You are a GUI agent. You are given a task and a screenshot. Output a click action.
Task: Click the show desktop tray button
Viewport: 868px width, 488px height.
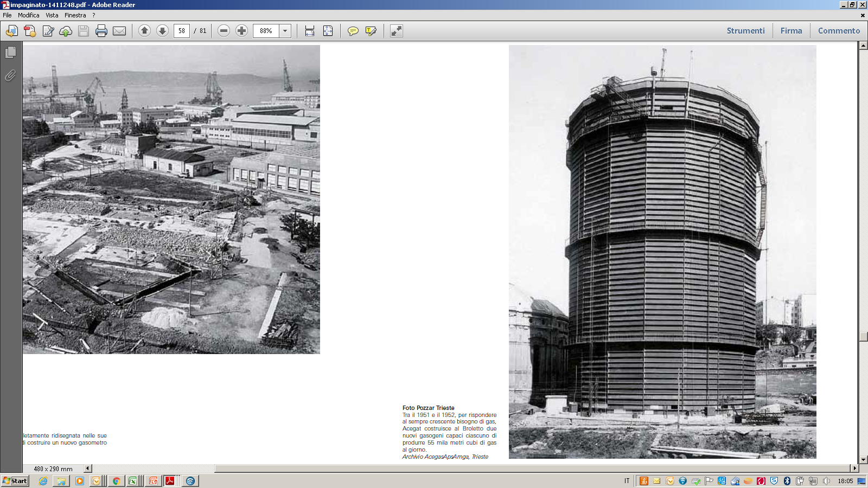pyautogui.click(x=861, y=481)
